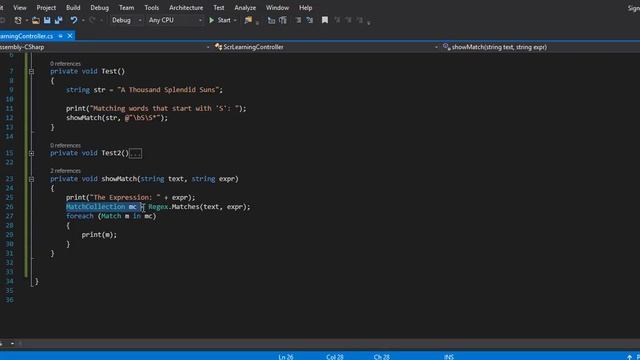This screenshot has height=360, width=640.
Task: Expand the collapsed Test2() method
Action: 31,153
